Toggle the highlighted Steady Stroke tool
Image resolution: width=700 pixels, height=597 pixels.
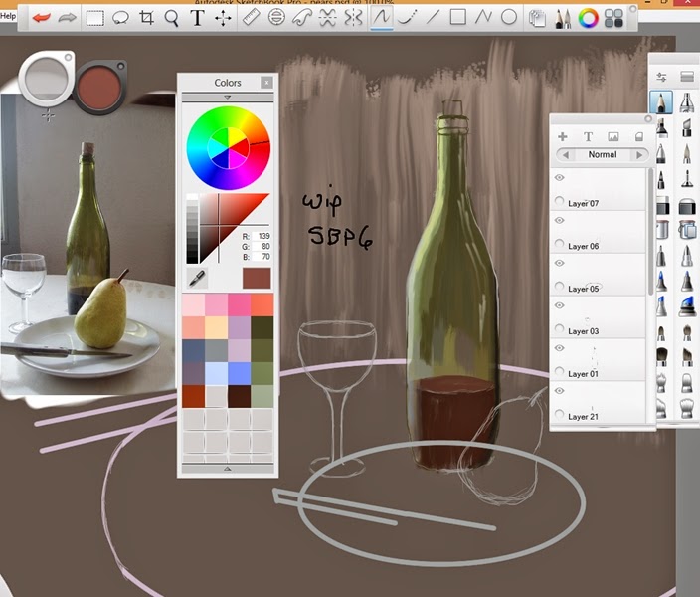tap(382, 18)
